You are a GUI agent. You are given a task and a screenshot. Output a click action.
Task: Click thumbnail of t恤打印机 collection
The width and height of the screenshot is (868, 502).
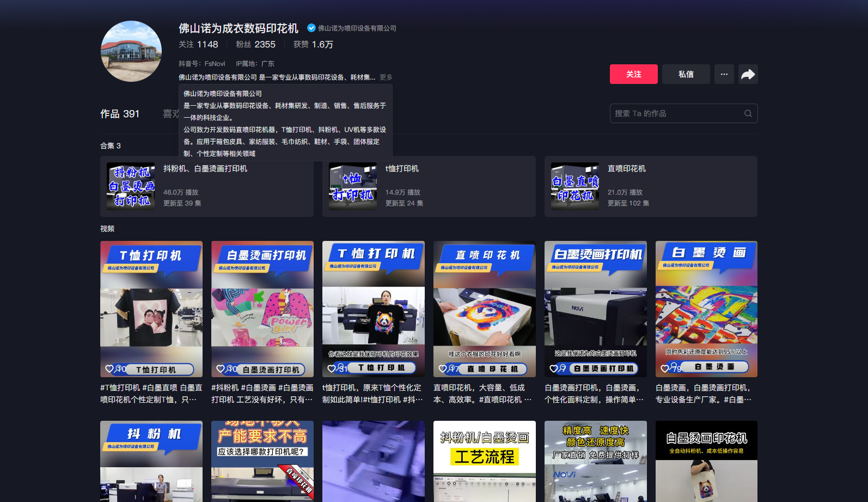pos(353,186)
